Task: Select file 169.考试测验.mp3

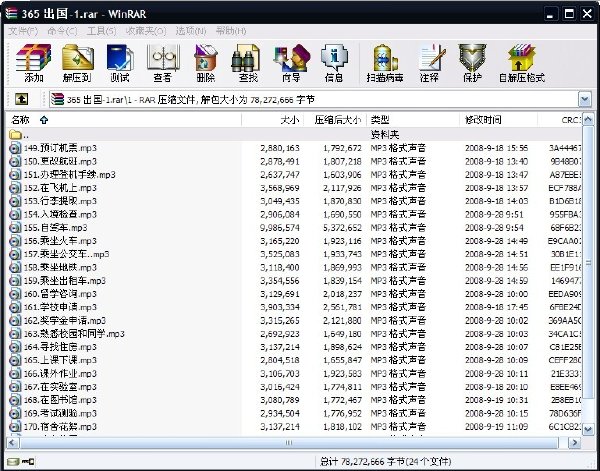Action: pyautogui.click(x=60, y=414)
